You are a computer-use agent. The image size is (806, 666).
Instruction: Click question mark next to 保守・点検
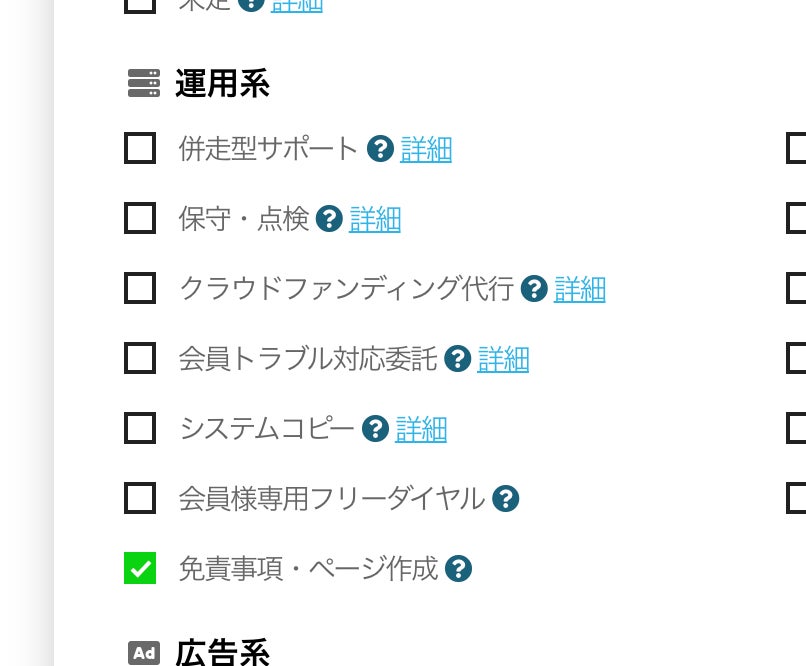[329, 219]
